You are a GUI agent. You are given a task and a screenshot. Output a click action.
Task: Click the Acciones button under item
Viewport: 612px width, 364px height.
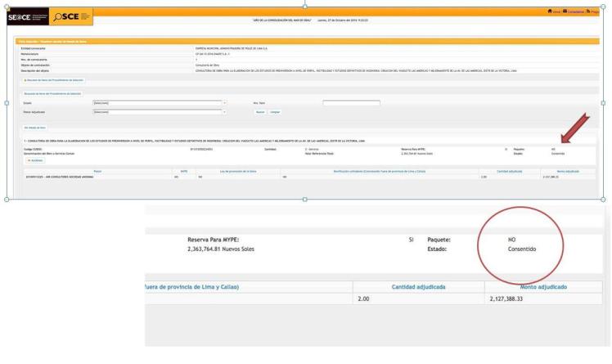coord(36,160)
